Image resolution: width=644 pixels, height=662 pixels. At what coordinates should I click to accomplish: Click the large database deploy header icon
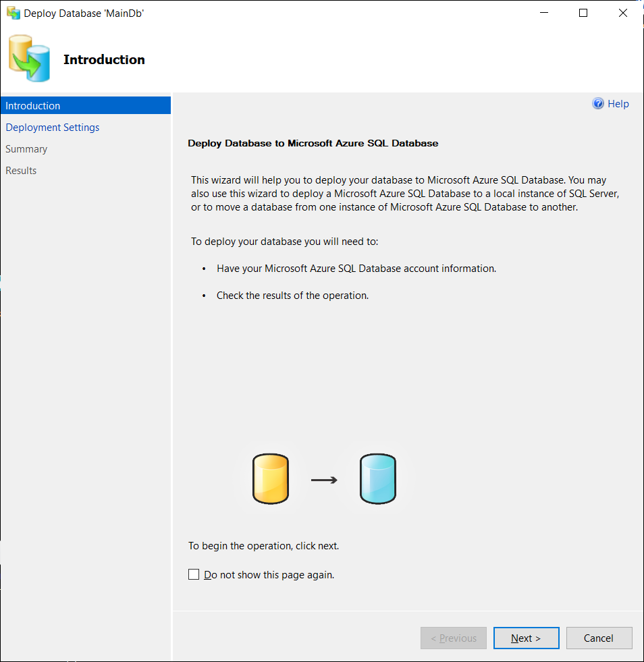point(29,58)
